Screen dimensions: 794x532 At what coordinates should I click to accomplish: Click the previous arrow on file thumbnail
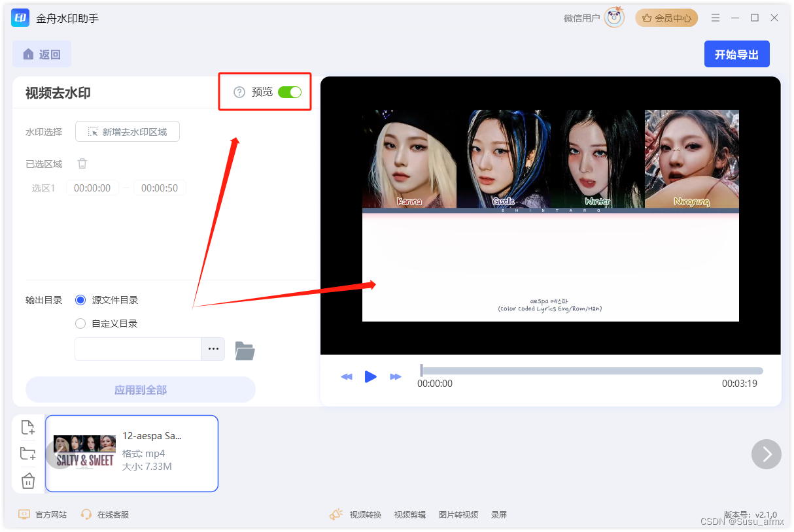[x=60, y=454]
